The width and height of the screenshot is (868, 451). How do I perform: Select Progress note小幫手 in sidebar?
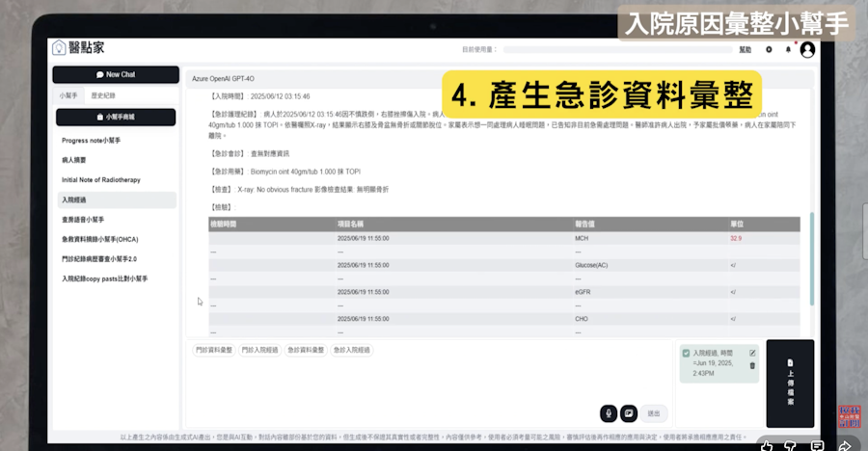pos(91,141)
